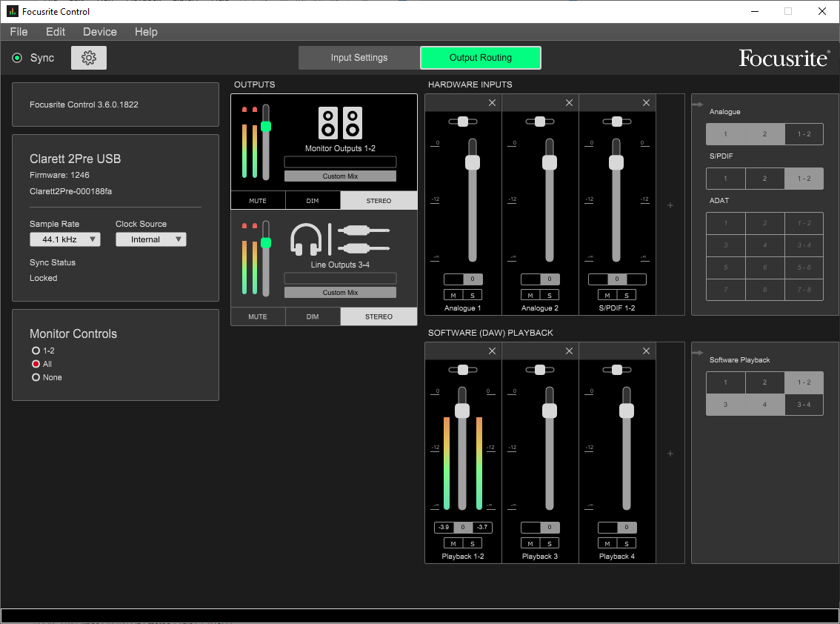This screenshot has height=624, width=840.
Task: Select the All monitor controls option
Action: (x=36, y=364)
